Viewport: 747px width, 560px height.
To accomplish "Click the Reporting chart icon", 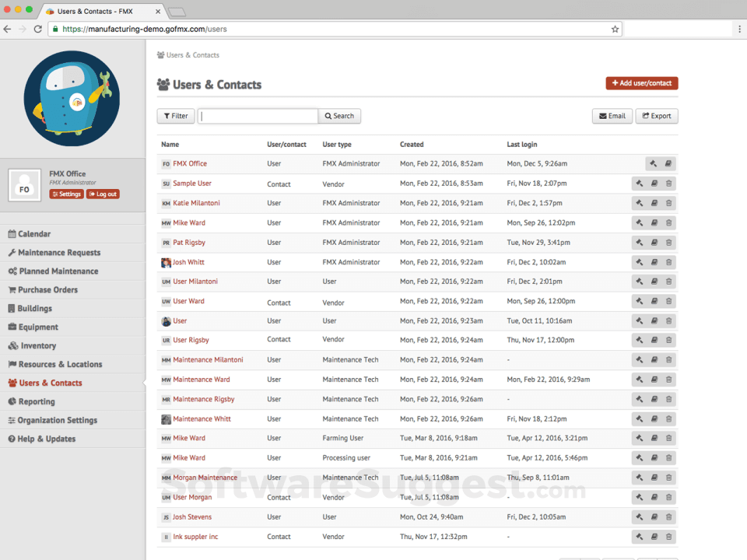I will tap(12, 401).
